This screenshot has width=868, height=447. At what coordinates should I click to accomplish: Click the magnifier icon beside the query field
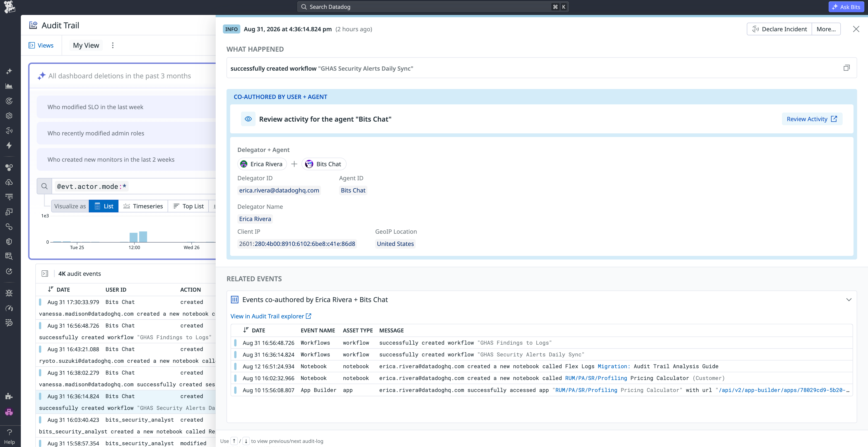(44, 186)
